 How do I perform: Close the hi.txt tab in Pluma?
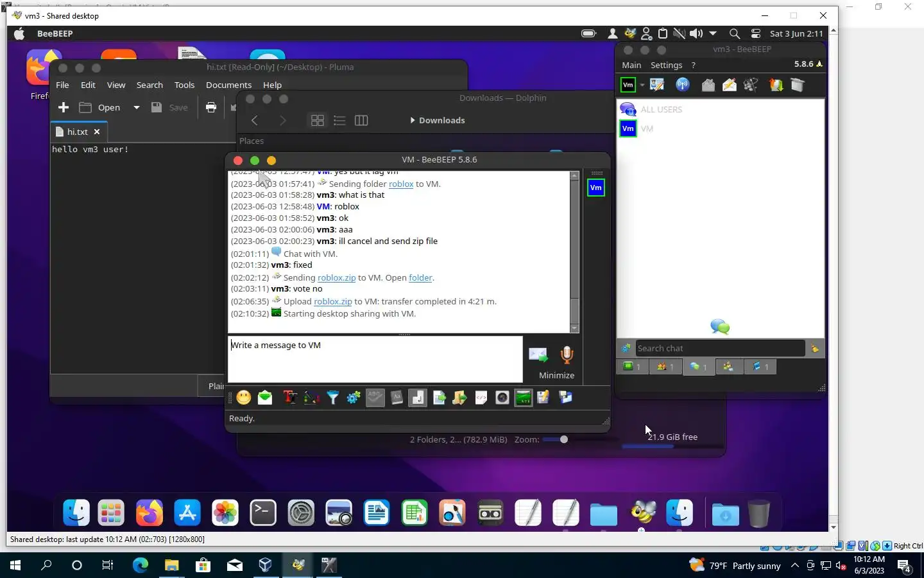pos(97,132)
